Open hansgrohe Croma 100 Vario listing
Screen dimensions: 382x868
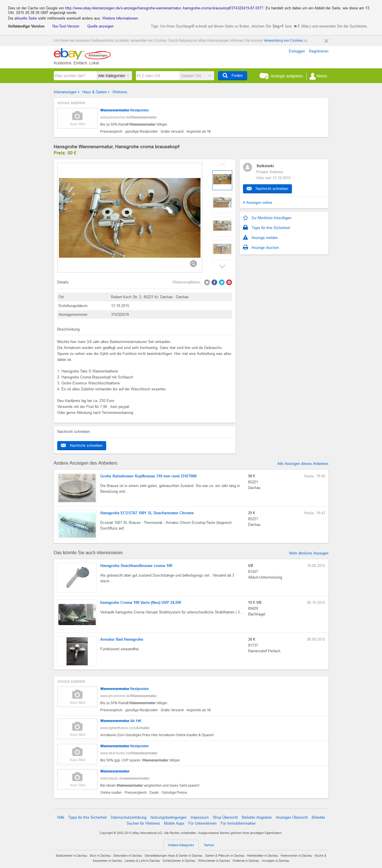pyautogui.click(x=141, y=602)
